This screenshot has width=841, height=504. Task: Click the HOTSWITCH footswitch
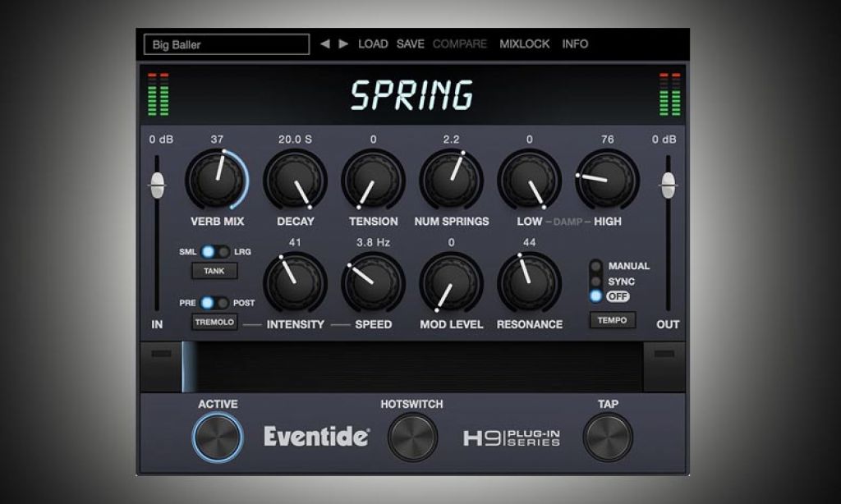412,437
